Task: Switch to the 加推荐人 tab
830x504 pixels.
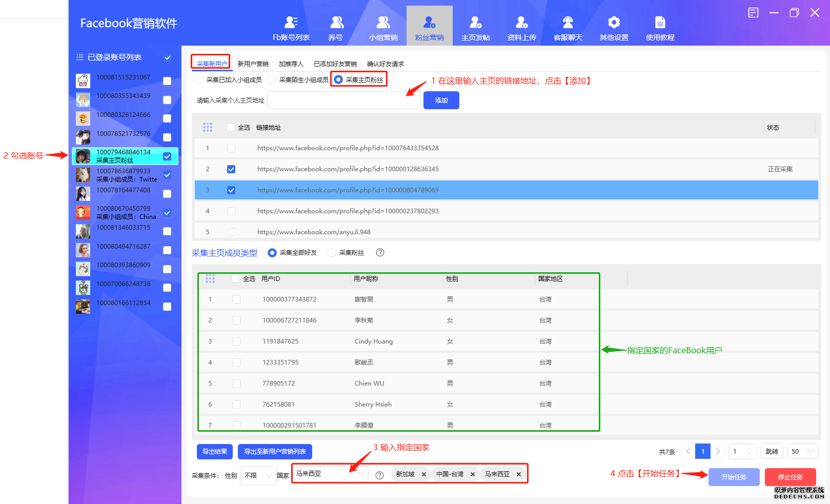Action: [x=291, y=64]
